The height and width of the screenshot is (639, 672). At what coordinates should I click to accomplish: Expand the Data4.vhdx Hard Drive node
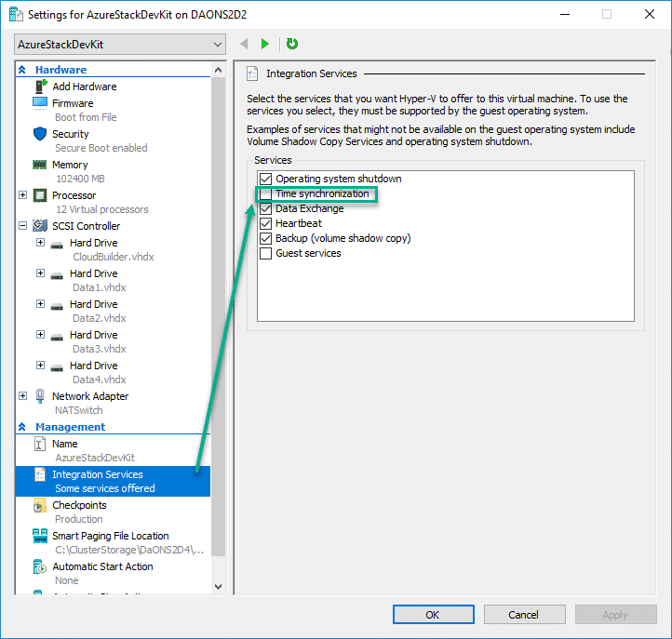pyautogui.click(x=40, y=365)
